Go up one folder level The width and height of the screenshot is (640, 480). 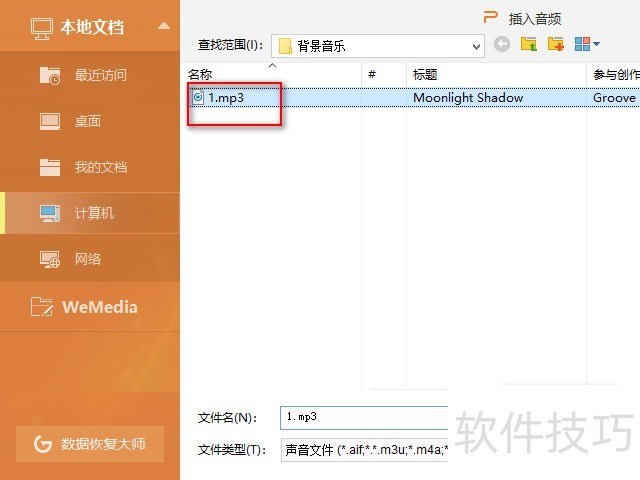tap(529, 45)
